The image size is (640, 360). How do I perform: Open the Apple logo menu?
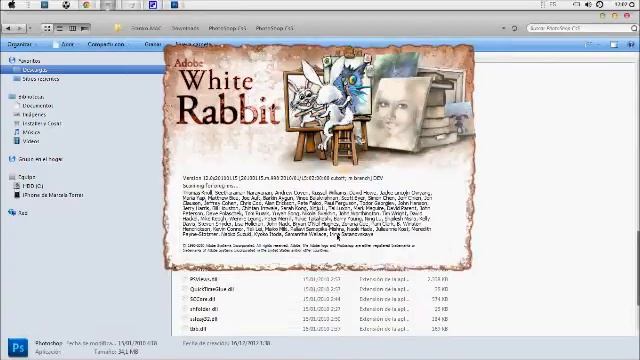11,5
